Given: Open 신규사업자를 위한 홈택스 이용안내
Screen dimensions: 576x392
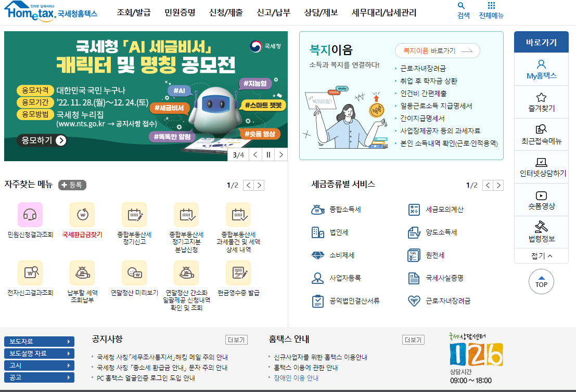Looking at the screenshot, I should click(x=321, y=357).
